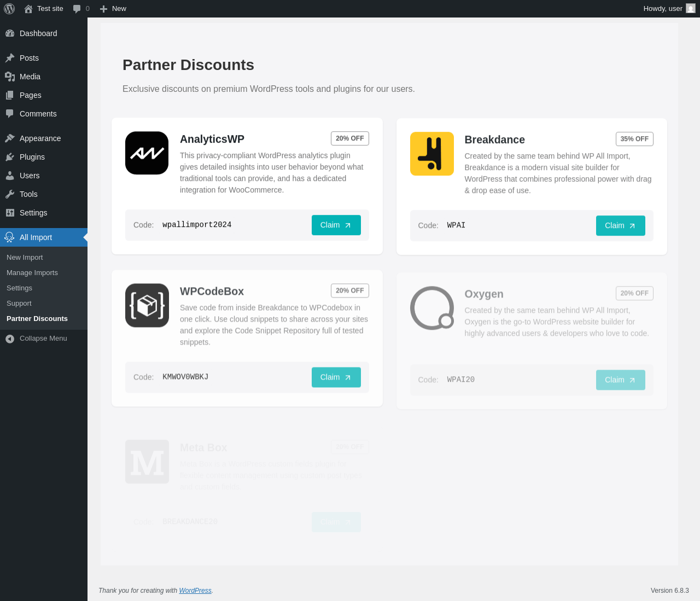Click the comments bubble icon in admin bar
This screenshot has height=601, width=700.
(x=77, y=9)
